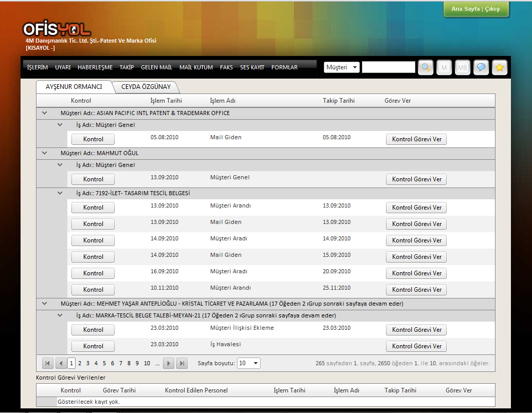Collapse the MAHMUT OĞUL customer group
532x413 pixels.
coord(44,153)
